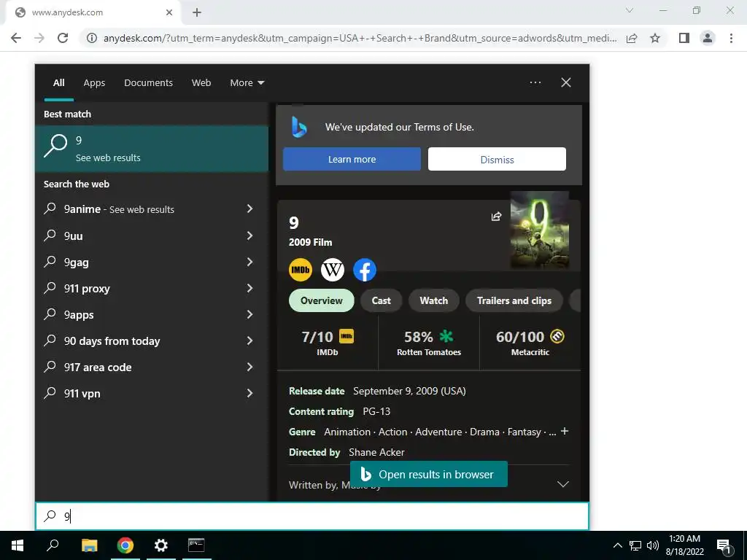The height and width of the screenshot is (560, 747).
Task: Click Open results in browser button
Action: point(429,474)
